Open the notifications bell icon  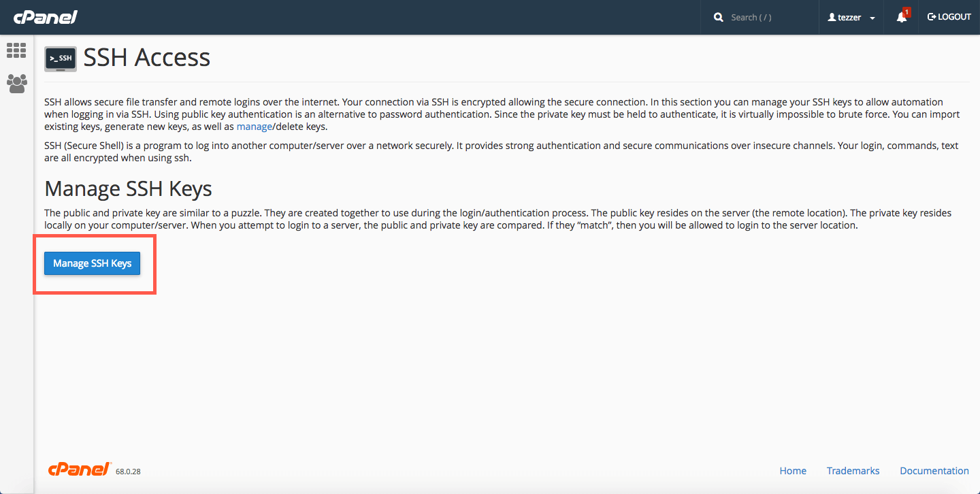click(902, 17)
